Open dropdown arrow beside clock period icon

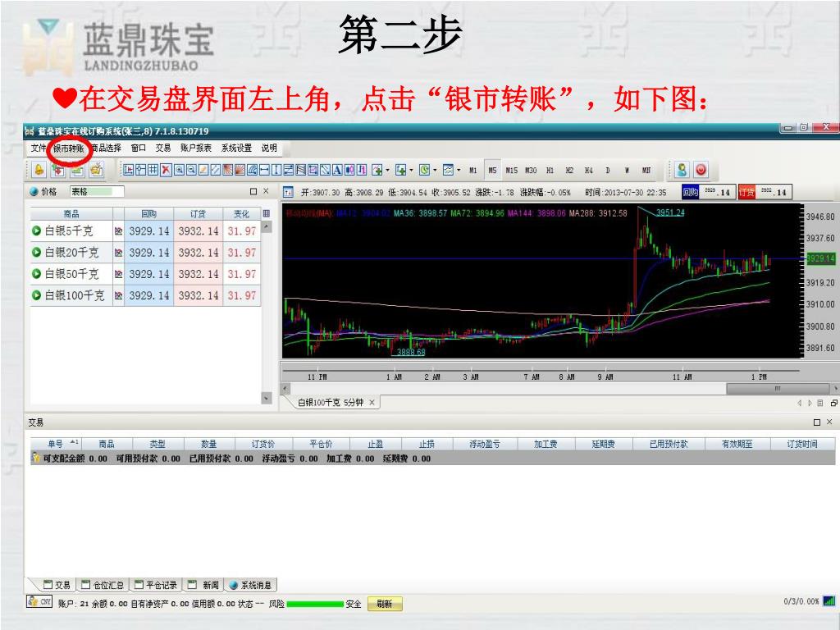pos(435,171)
